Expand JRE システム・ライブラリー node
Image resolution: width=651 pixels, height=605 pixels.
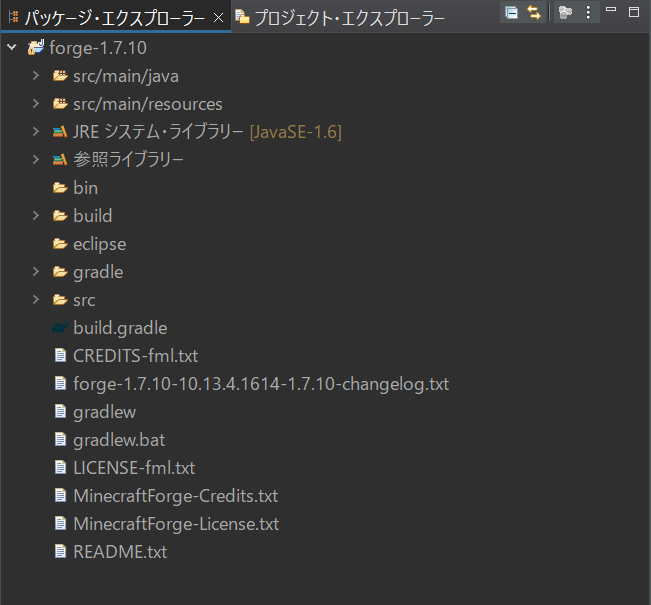[36, 132]
